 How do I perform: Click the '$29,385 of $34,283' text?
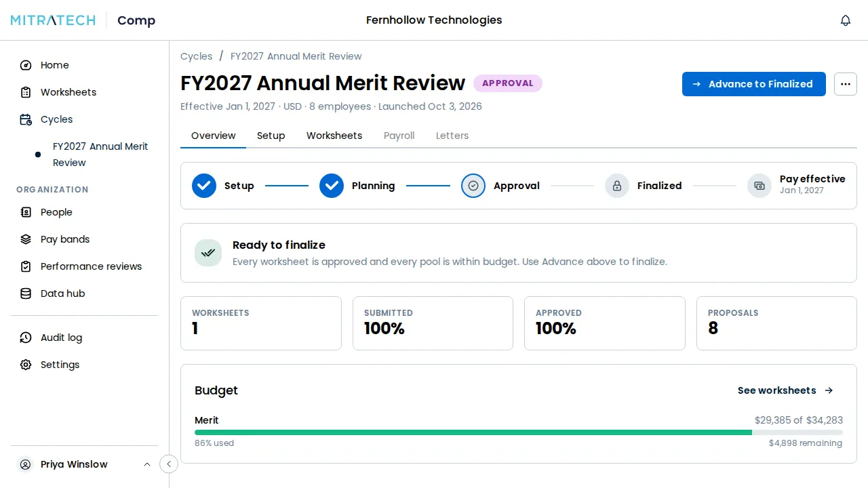799,420
